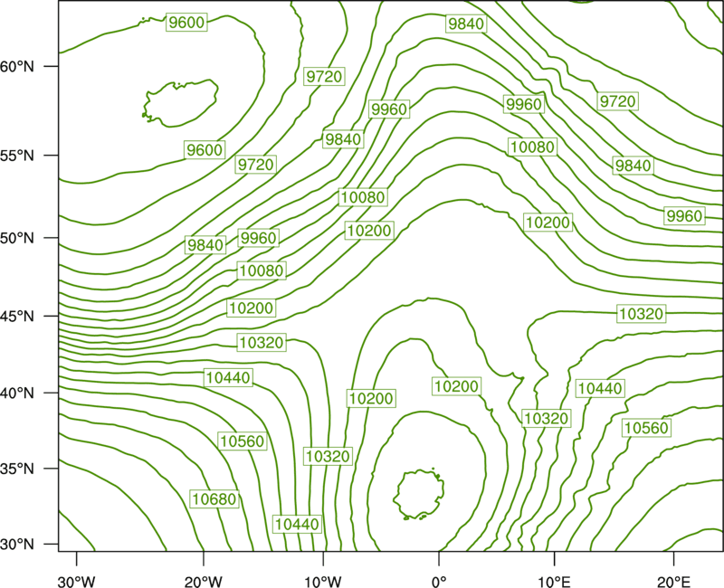Click the 9600 label nearest the 55°N tick
The image size is (724, 588).
pos(205,150)
